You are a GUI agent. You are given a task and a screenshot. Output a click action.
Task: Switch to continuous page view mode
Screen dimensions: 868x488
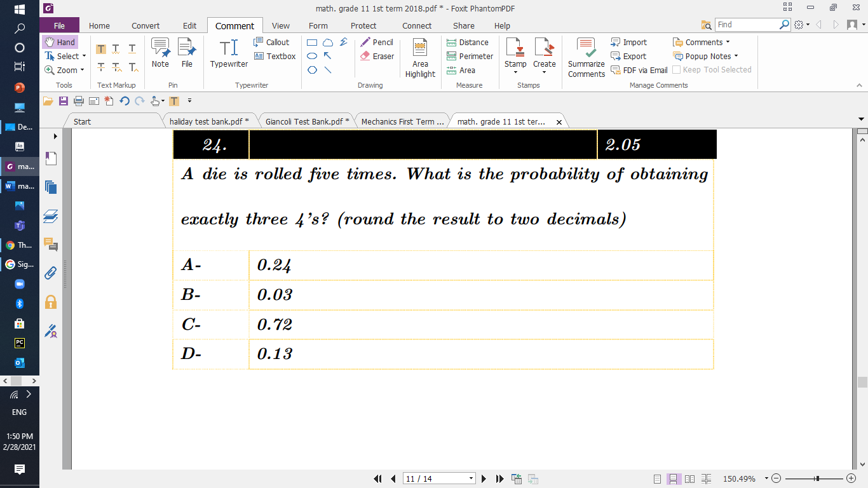tap(674, 478)
